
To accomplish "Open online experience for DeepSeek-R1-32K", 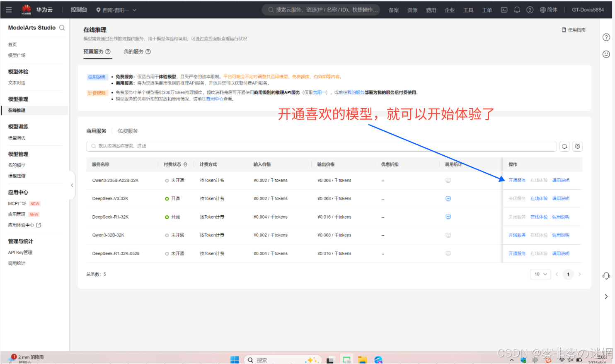I will 539,217.
